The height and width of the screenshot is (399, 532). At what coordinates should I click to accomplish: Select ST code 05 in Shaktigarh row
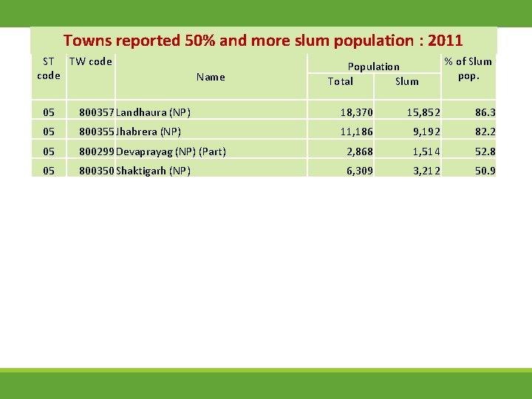pyautogui.click(x=49, y=171)
